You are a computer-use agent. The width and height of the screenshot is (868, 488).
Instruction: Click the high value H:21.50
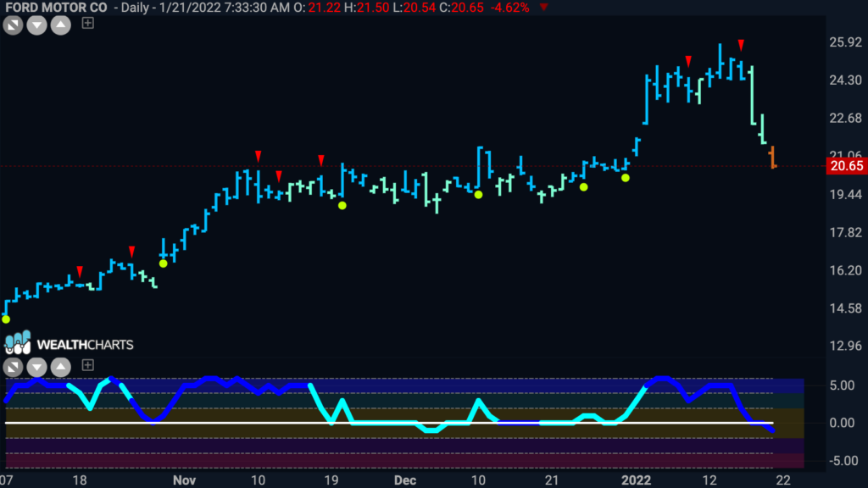pyautogui.click(x=366, y=8)
